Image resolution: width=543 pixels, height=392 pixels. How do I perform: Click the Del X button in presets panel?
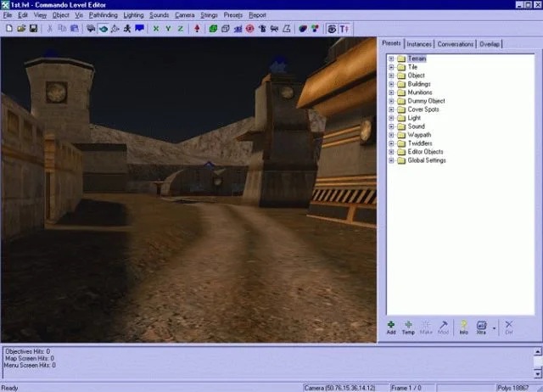[x=509, y=328]
